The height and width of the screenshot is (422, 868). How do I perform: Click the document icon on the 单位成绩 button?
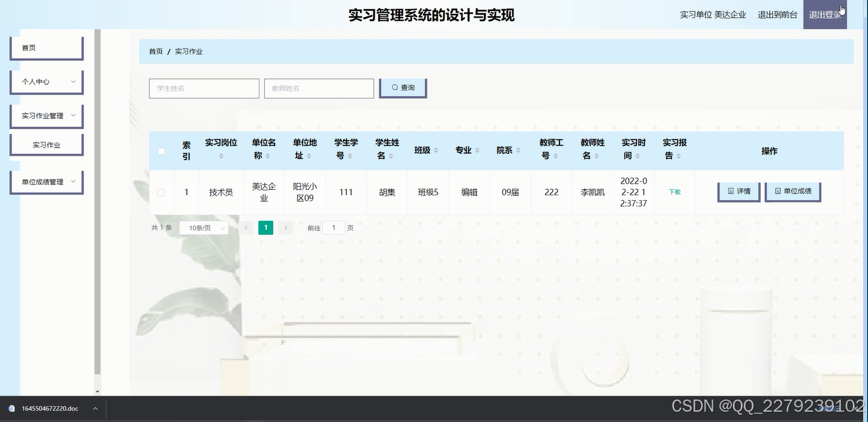tap(778, 191)
